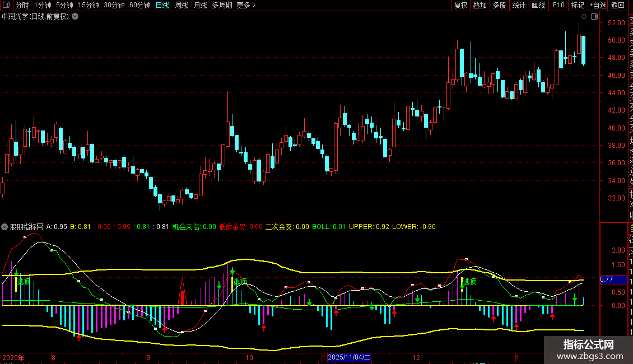Click the 逃顶 signal near December
This screenshot has width=633, height=364.
pos(469,282)
